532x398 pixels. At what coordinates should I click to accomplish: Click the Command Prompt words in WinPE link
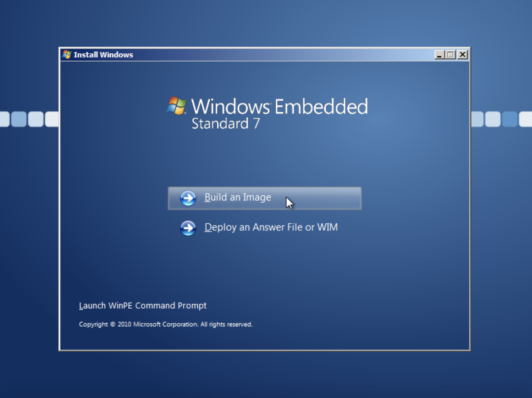(x=171, y=305)
